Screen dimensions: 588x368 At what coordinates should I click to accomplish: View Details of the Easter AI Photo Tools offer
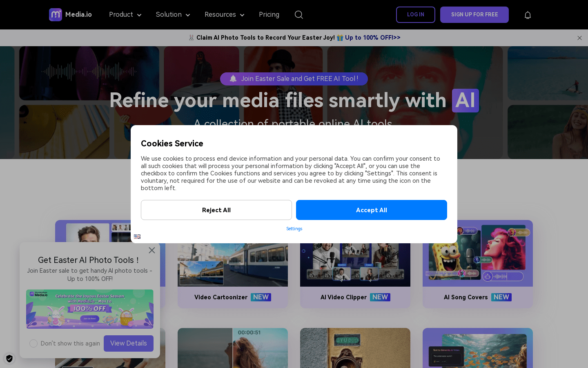(128, 343)
